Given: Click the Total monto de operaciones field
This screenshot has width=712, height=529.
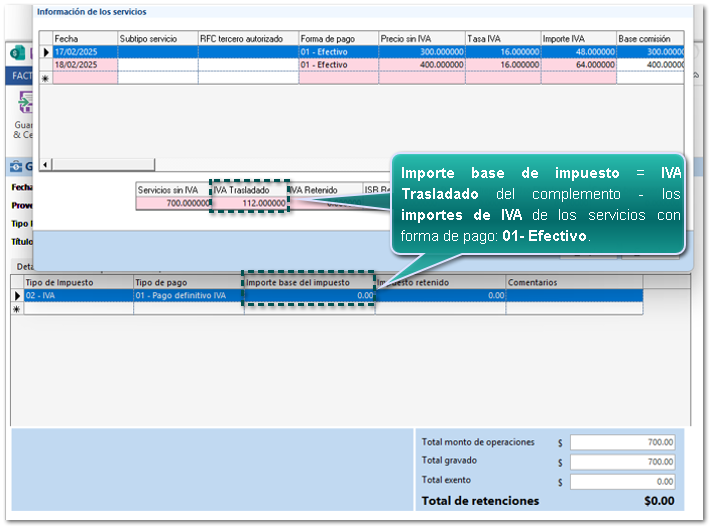Looking at the screenshot, I should [x=623, y=442].
